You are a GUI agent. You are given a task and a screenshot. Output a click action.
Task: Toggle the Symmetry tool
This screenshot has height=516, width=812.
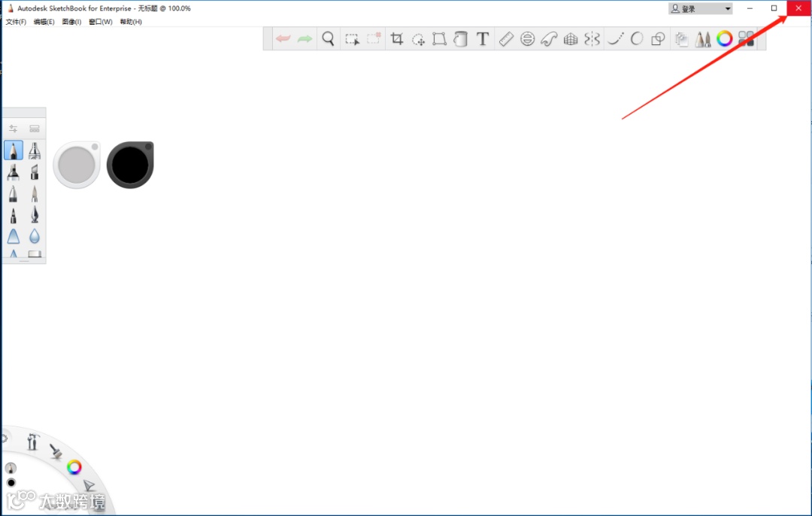click(592, 39)
